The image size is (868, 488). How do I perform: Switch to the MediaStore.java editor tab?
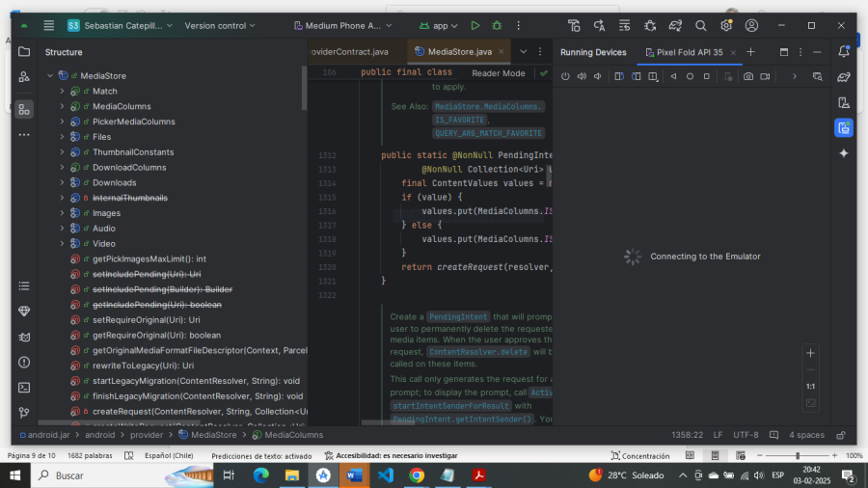[459, 52]
